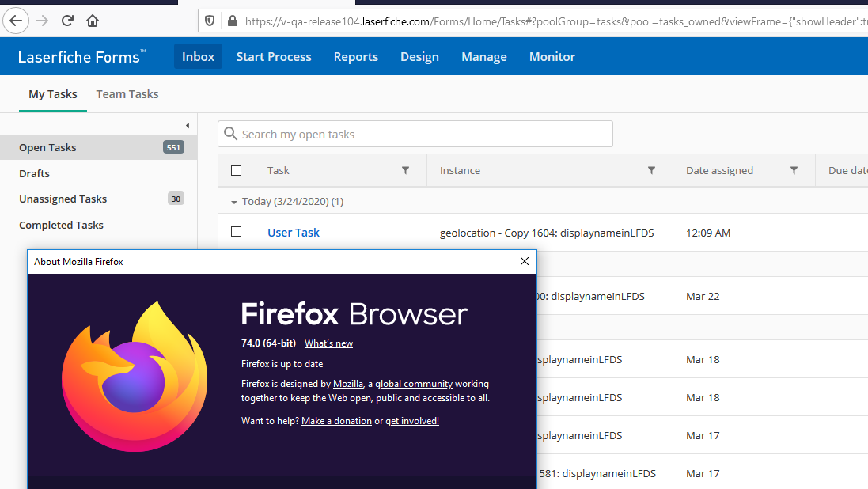The image size is (868, 489).
Task: Switch to the My Tasks tab
Action: point(53,94)
